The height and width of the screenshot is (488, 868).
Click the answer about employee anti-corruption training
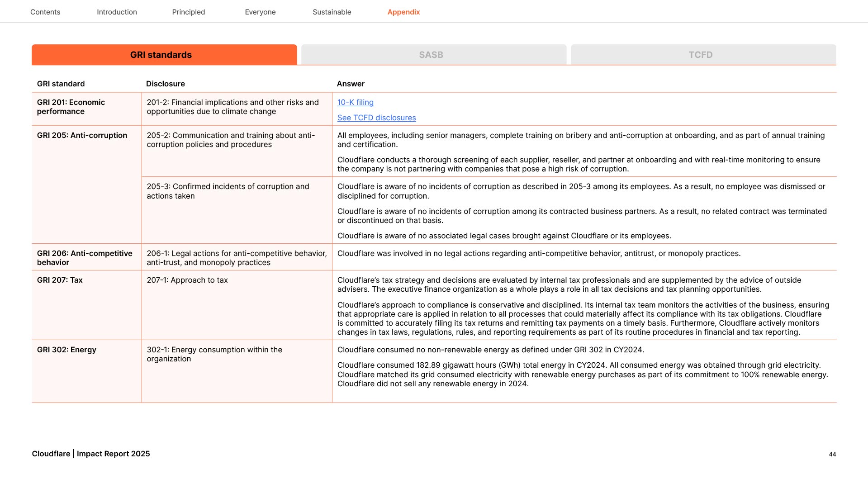coord(581,140)
